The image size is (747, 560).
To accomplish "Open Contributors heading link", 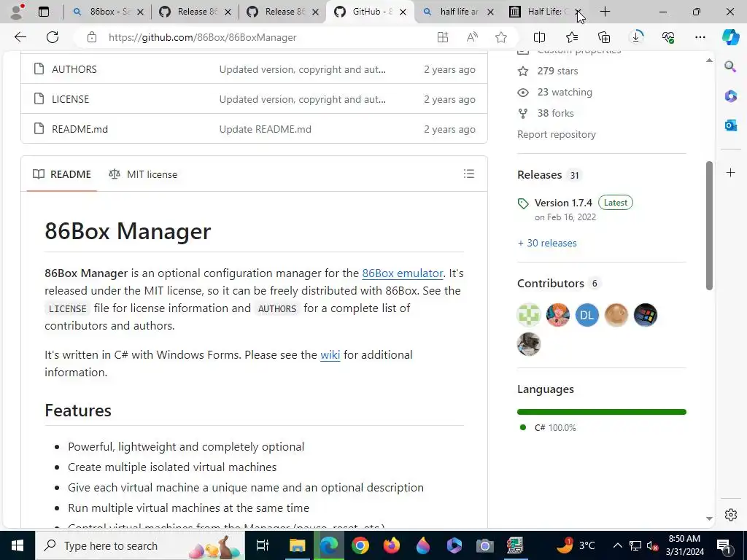I will coord(551,284).
